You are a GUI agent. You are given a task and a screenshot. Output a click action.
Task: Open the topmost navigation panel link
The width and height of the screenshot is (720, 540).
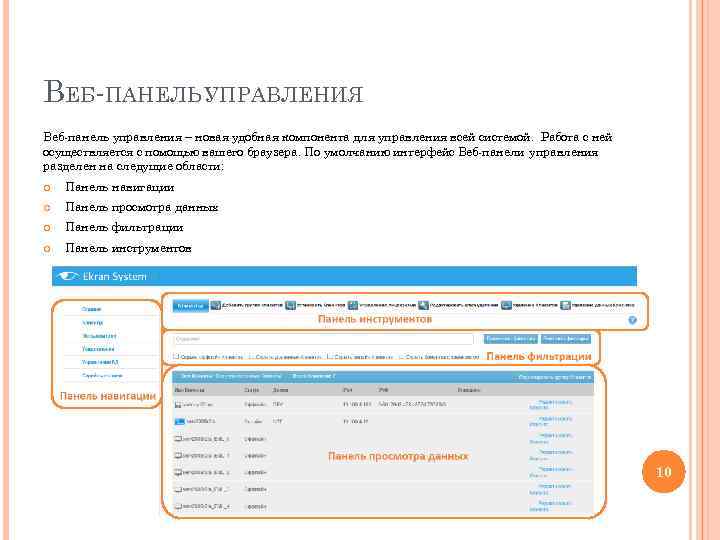pyautogui.click(x=91, y=309)
